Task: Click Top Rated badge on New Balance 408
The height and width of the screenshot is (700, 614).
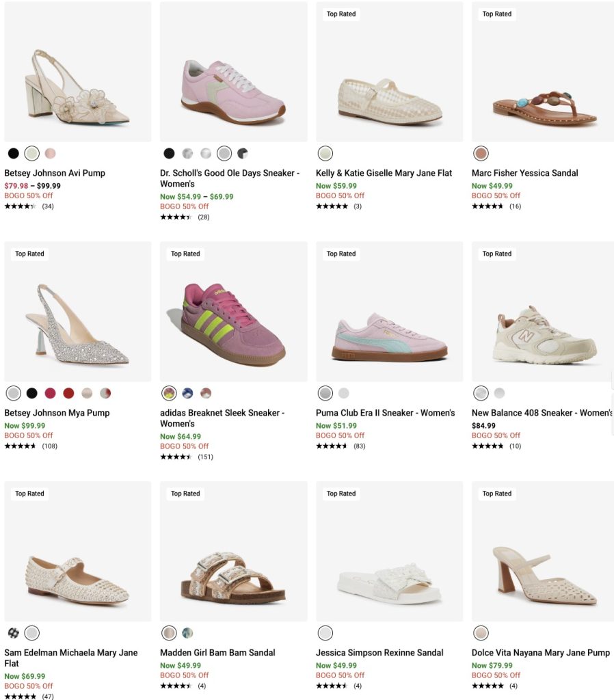Action: click(x=497, y=254)
